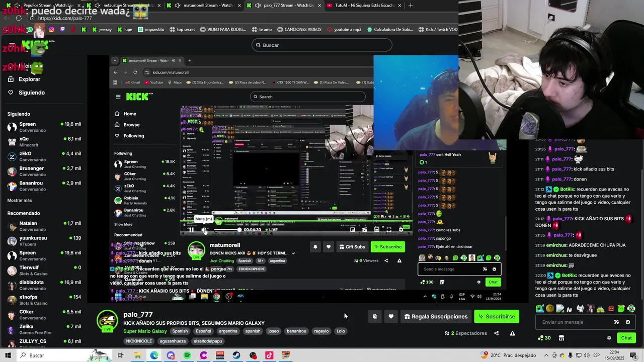Open chat settings gear

click(x=609, y=338)
